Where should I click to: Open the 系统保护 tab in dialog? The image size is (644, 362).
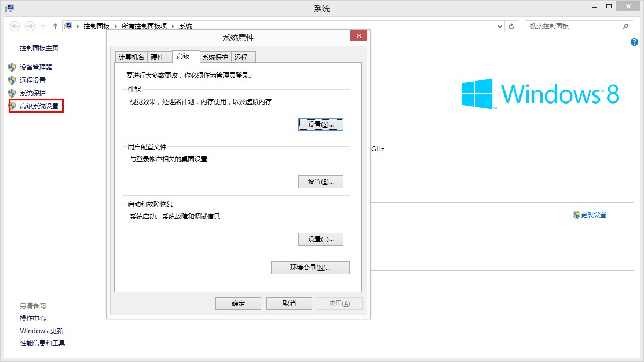click(215, 57)
